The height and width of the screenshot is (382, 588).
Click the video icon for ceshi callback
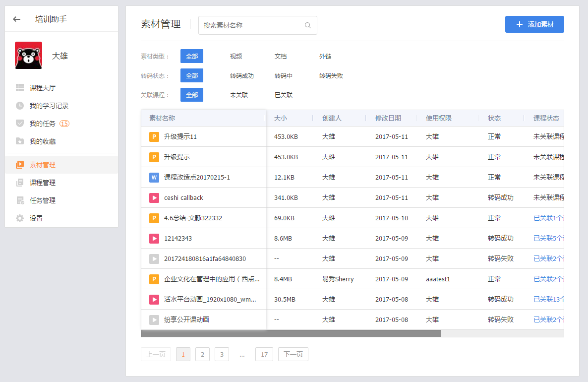[154, 198]
